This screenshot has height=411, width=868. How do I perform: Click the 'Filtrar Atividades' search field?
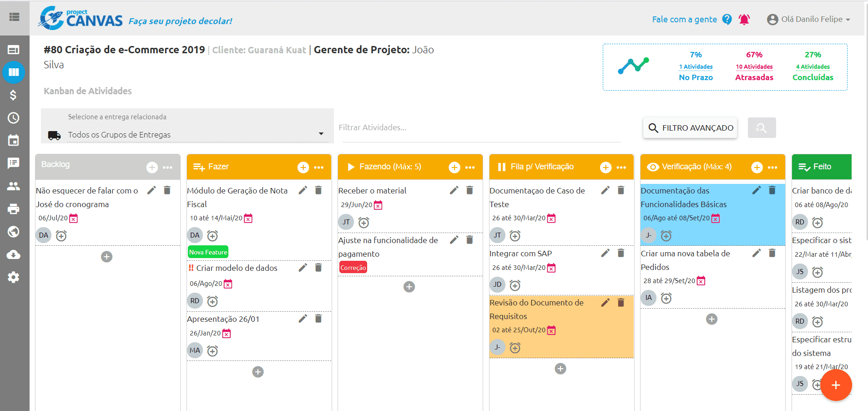click(479, 128)
